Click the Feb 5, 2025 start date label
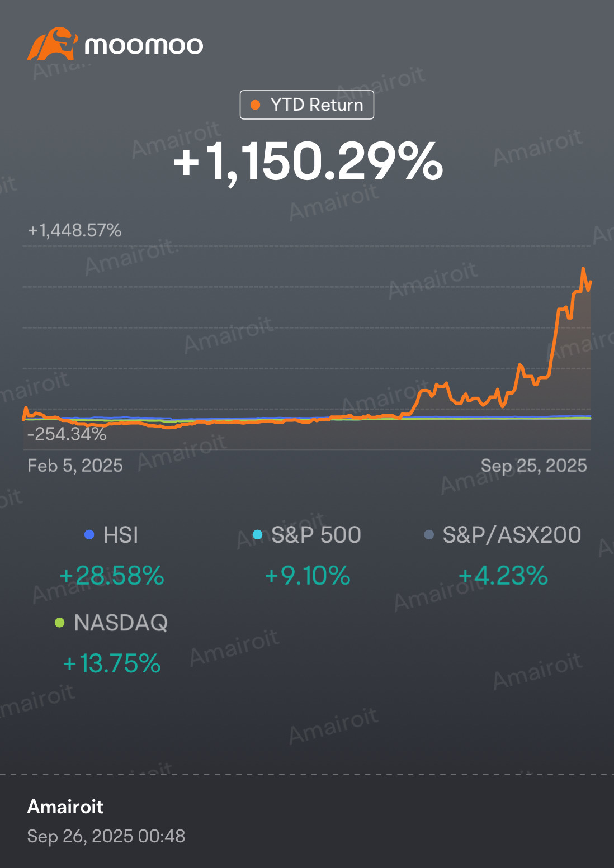614x868 pixels. 75,466
